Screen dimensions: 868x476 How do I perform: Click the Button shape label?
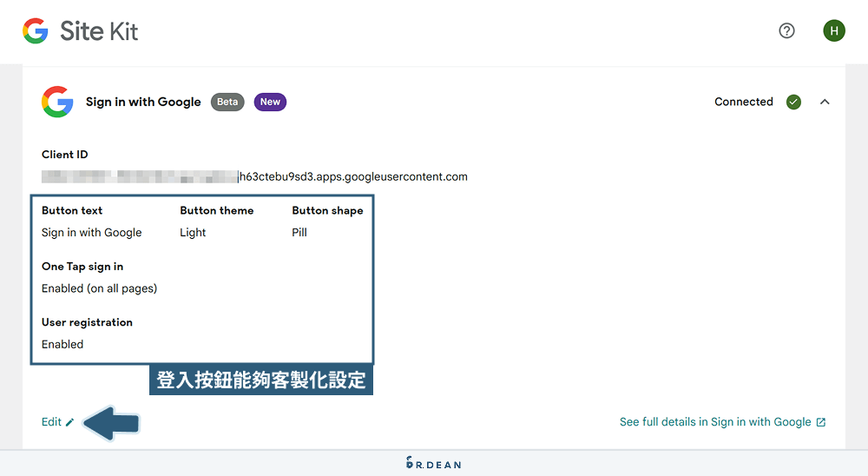(x=328, y=210)
